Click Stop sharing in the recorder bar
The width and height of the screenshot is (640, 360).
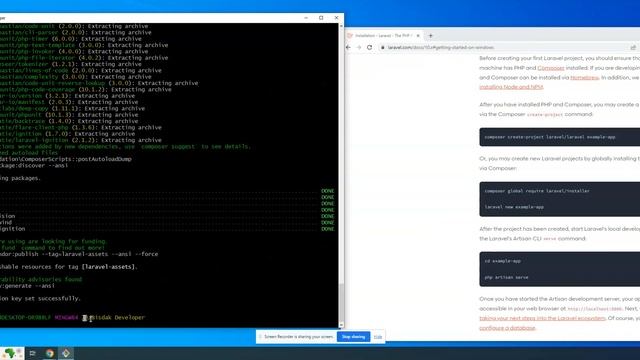353,337
